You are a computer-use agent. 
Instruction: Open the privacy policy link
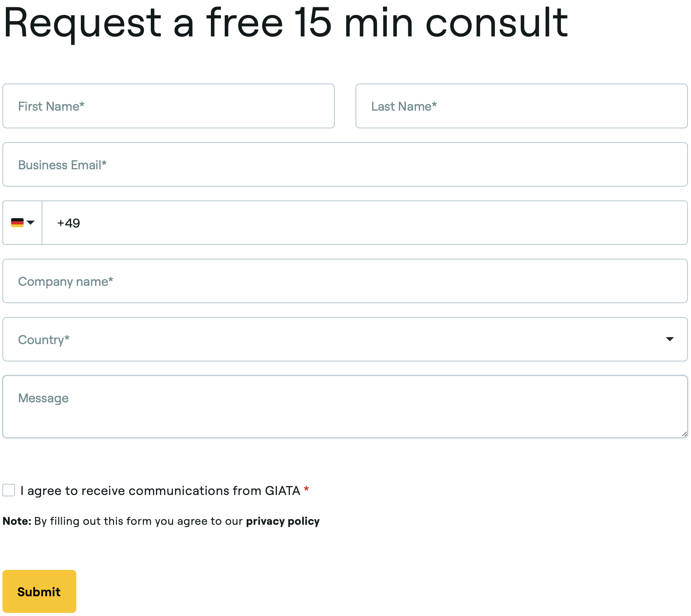click(283, 521)
